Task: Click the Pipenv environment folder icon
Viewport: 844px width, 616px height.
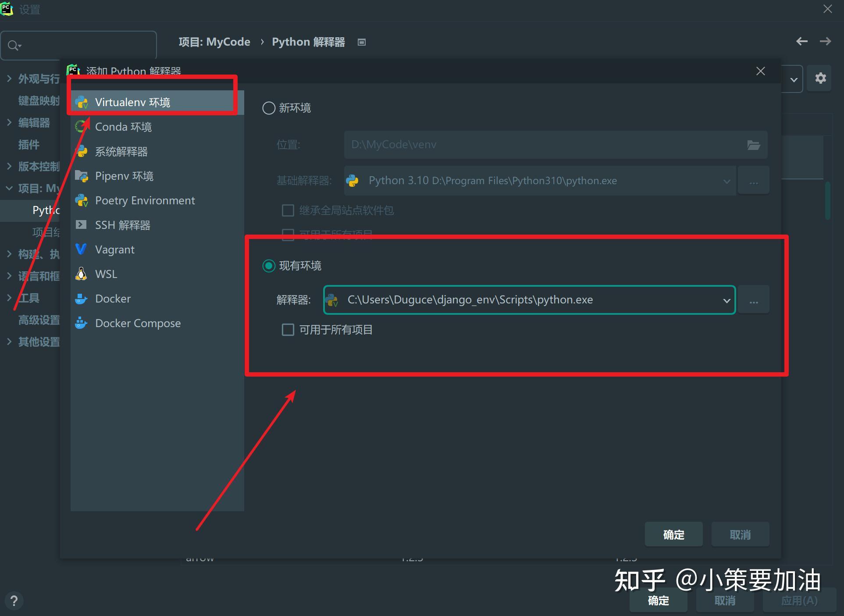Action: point(81,176)
